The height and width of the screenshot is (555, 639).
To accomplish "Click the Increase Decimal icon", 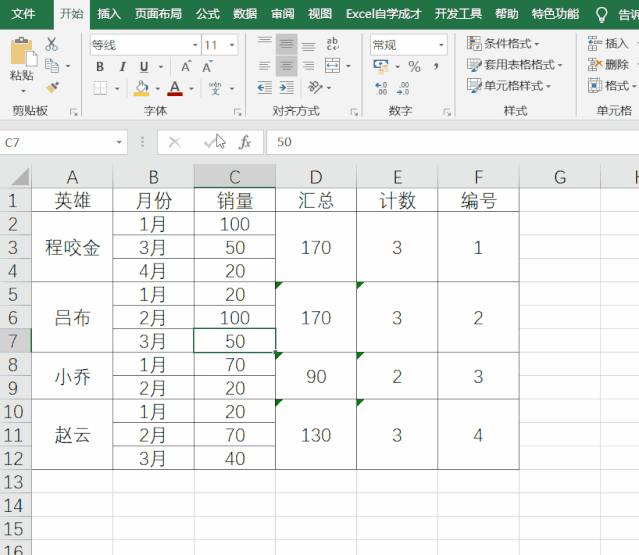I will (x=380, y=88).
